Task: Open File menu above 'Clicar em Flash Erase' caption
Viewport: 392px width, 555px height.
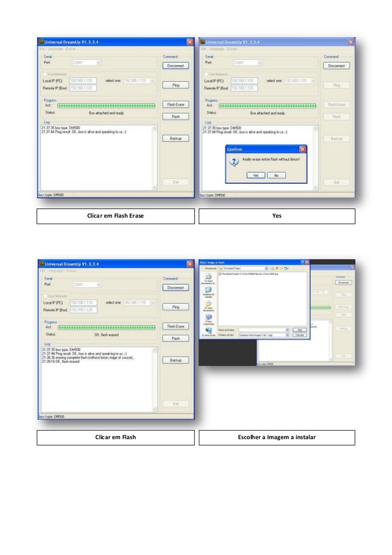Action: [x=42, y=49]
